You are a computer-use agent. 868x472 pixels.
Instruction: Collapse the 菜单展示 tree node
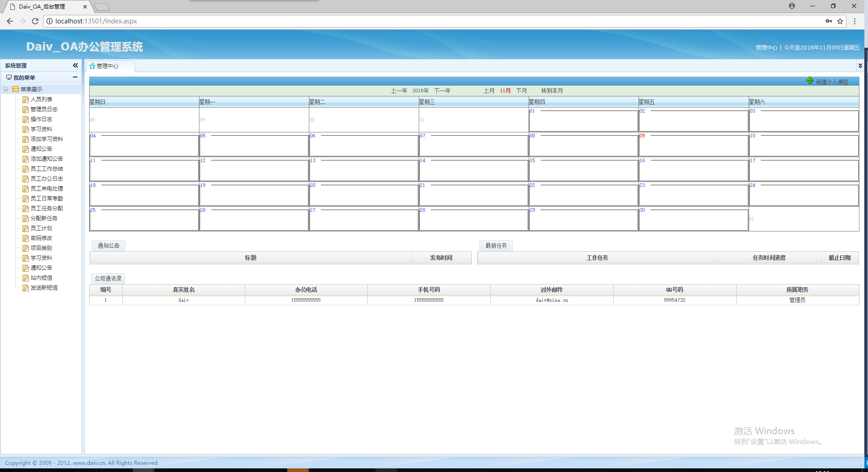click(x=6, y=89)
